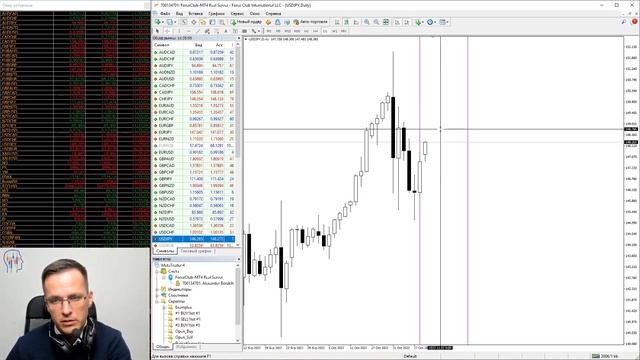Open the Вид menu

[x=179, y=13]
